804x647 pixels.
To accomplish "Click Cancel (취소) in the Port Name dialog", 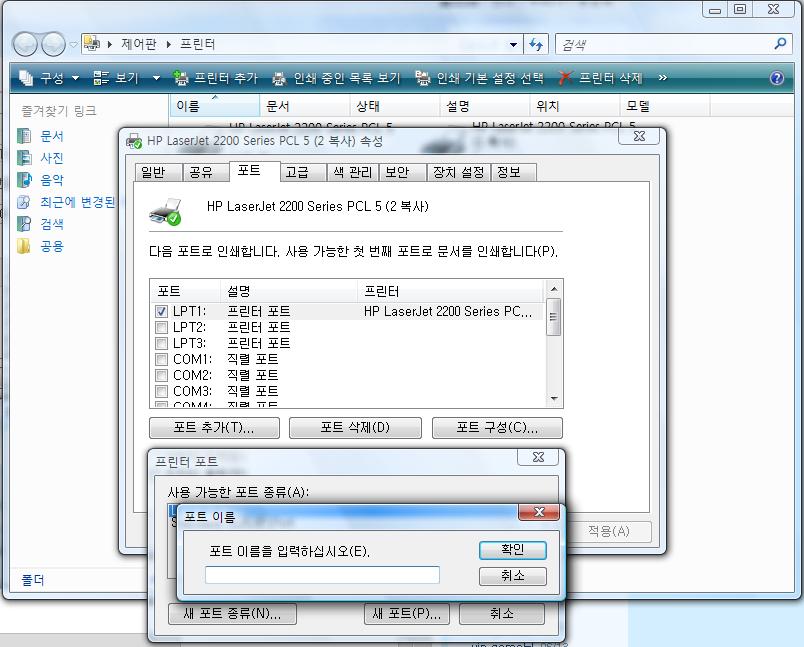I will point(513,576).
